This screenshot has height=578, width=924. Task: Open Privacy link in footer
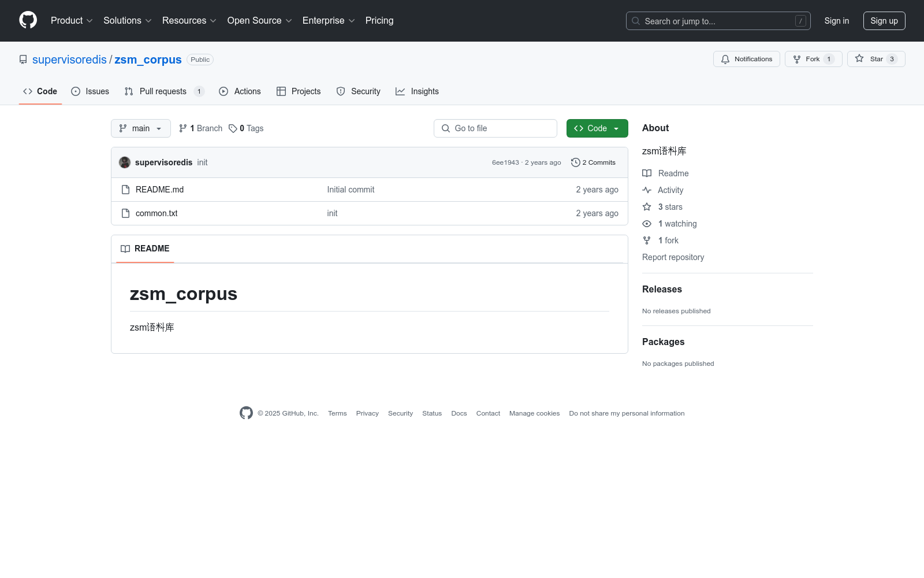(x=367, y=413)
